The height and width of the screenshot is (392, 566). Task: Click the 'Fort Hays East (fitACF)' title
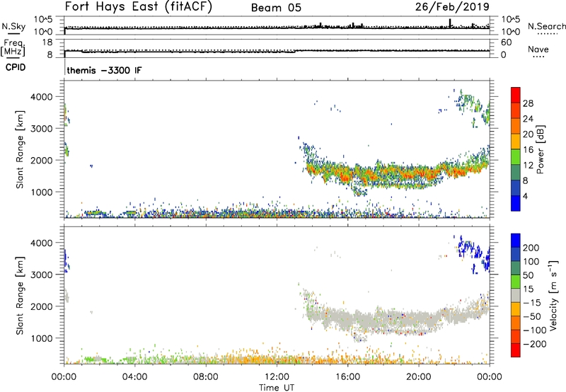click(138, 6)
